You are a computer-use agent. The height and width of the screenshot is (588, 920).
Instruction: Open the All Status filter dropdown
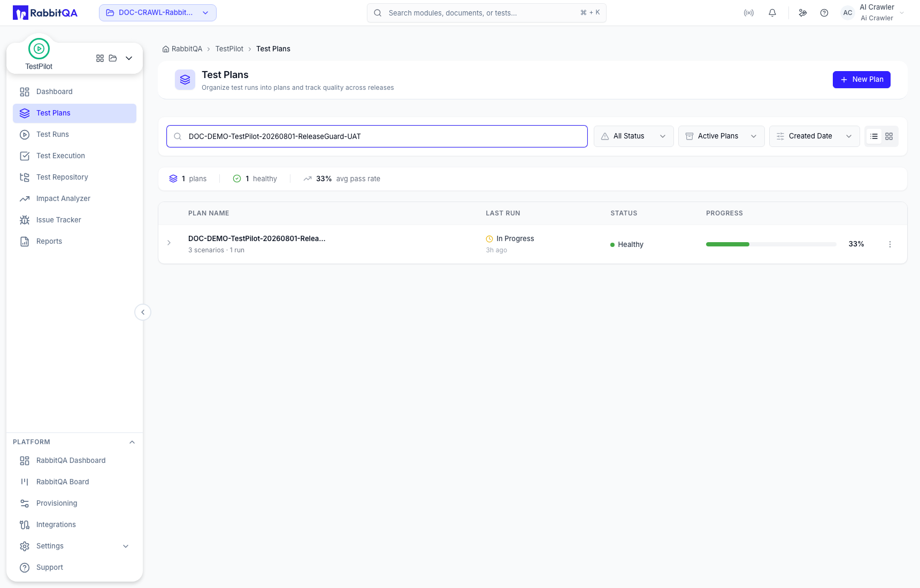tap(634, 136)
